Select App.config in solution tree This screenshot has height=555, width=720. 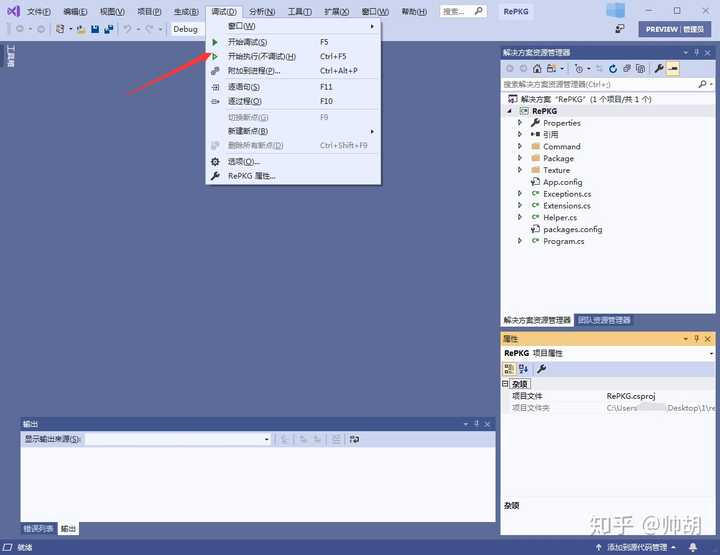562,182
